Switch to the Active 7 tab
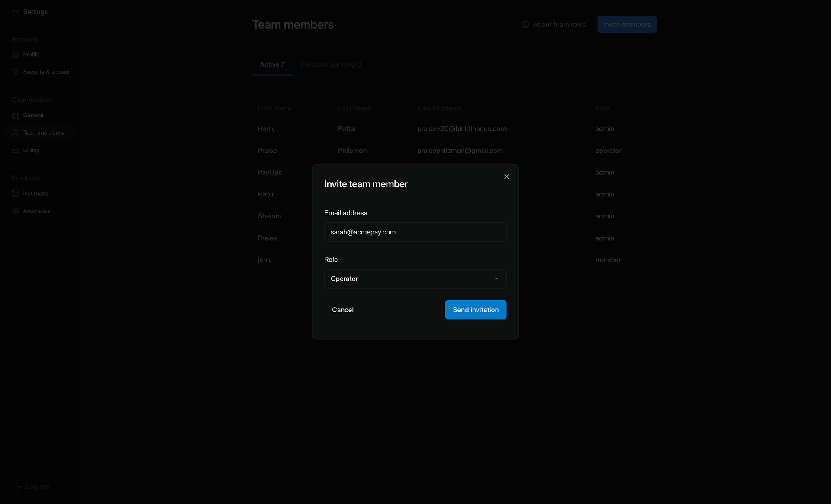Viewport: 831px width, 504px height. click(272, 64)
